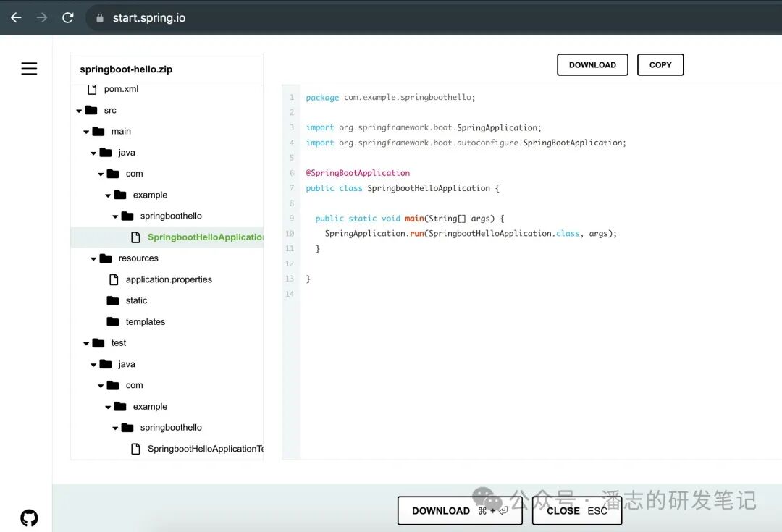Screen dimensions: 782x532
Task: Collapse the springboothello folder under main
Action: pos(115,216)
